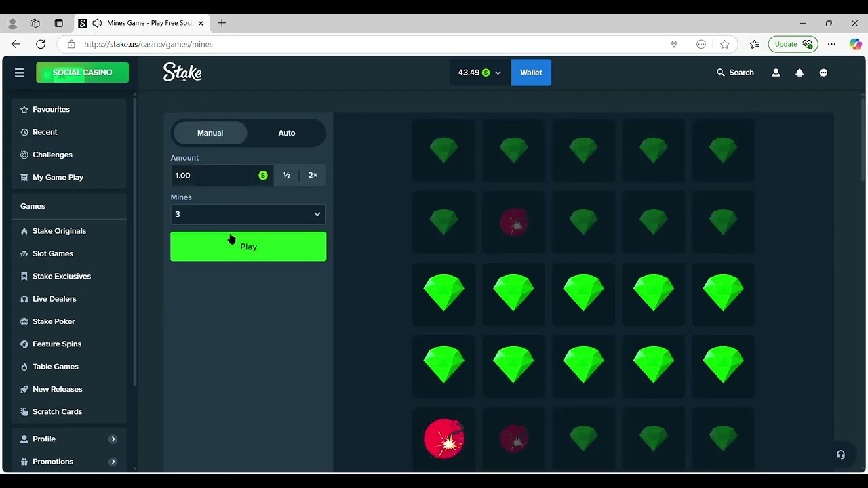Switch to Manual betting mode
868x488 pixels.
tap(210, 133)
